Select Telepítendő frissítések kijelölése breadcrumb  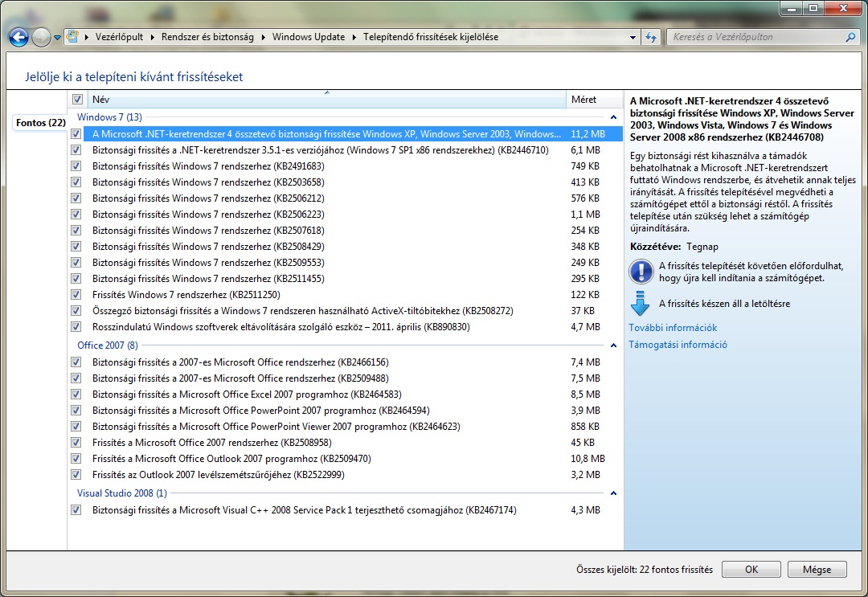coord(431,37)
